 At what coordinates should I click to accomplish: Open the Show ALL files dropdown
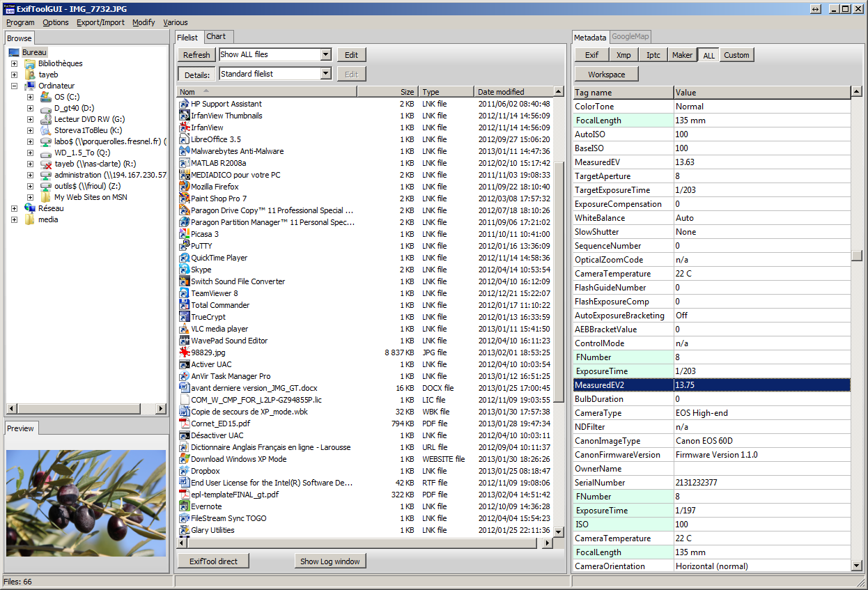(x=325, y=54)
